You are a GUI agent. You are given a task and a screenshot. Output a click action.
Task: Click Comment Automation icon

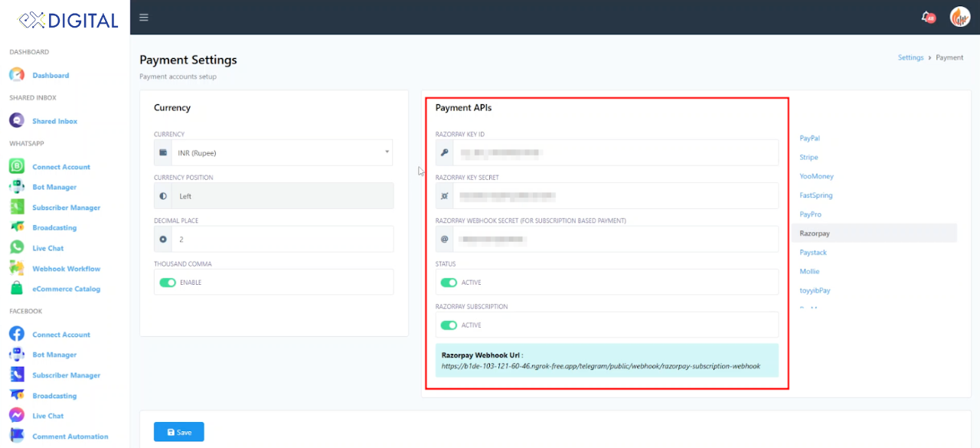(17, 437)
